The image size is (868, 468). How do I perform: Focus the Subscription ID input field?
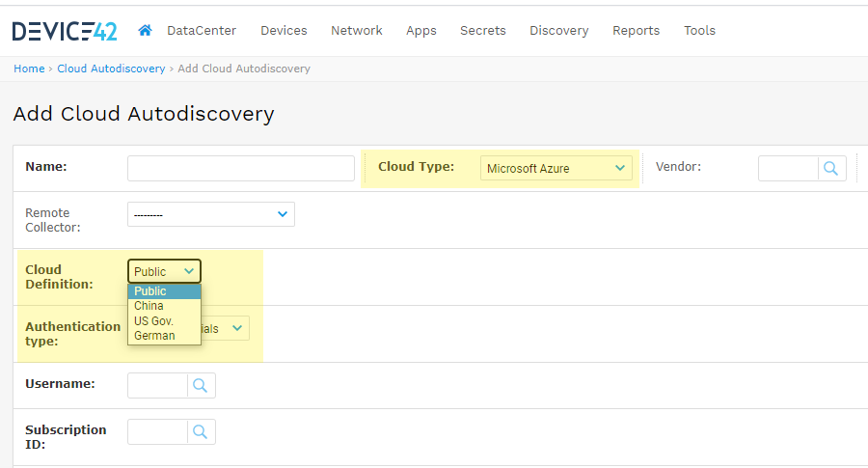coord(158,432)
